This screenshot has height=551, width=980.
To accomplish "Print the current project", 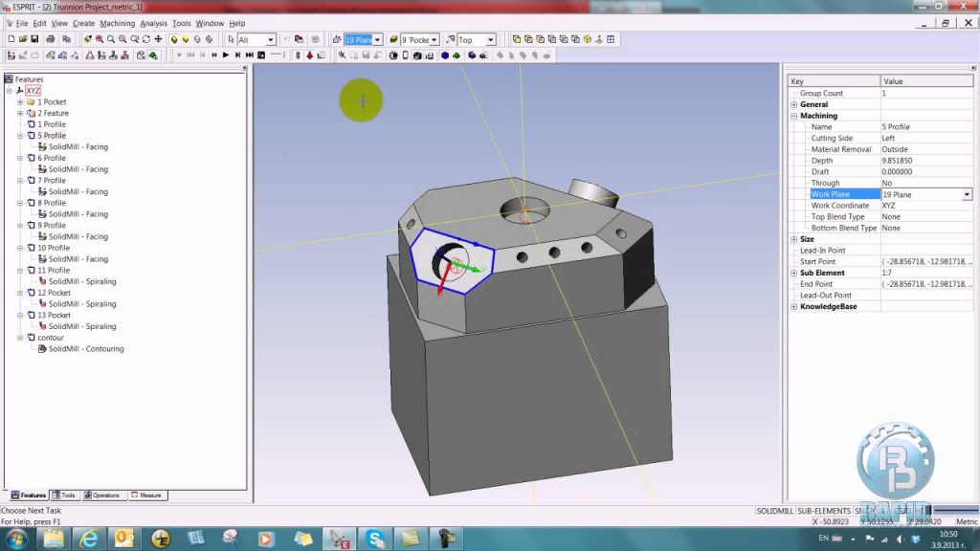I will (51, 39).
